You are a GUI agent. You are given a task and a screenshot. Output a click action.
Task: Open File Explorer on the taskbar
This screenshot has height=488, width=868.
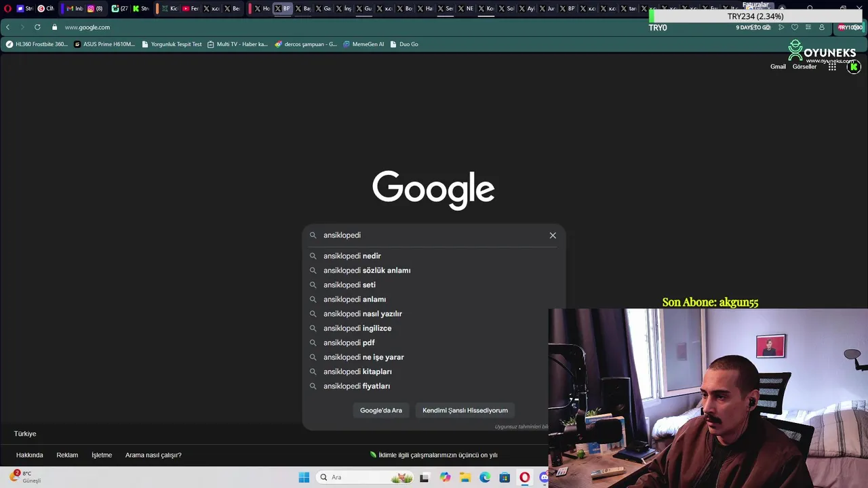pyautogui.click(x=465, y=477)
